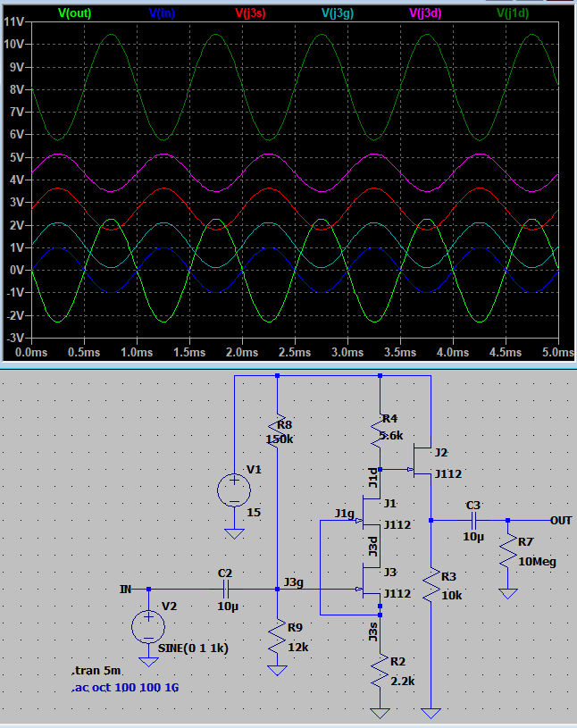This screenshot has width=577, height=728.
Task: Click the SINE(0 1 1k) source value text
Action: coord(192,648)
